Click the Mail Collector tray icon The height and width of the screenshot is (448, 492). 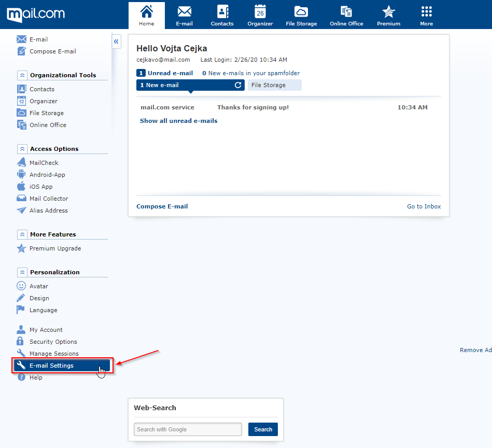pos(21,198)
